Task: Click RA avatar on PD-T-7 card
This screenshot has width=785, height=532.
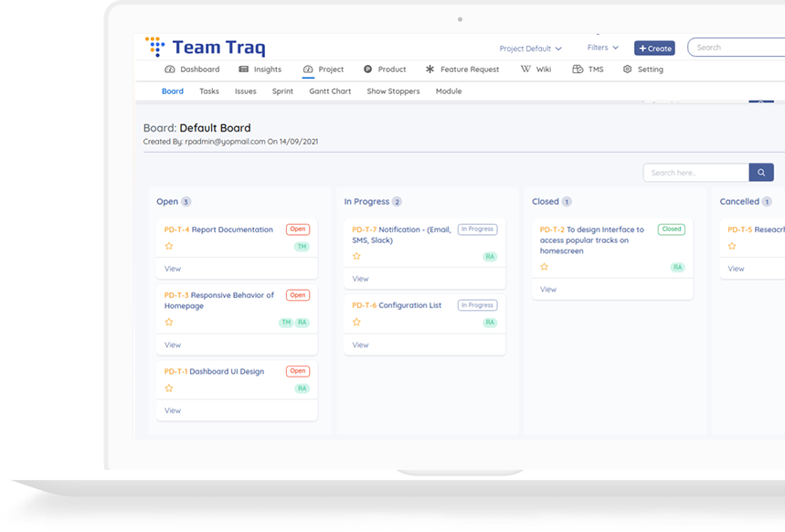Action: coord(490,257)
